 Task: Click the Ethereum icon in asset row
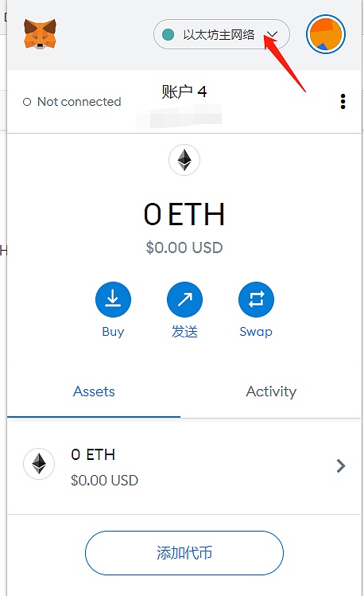[39, 464]
